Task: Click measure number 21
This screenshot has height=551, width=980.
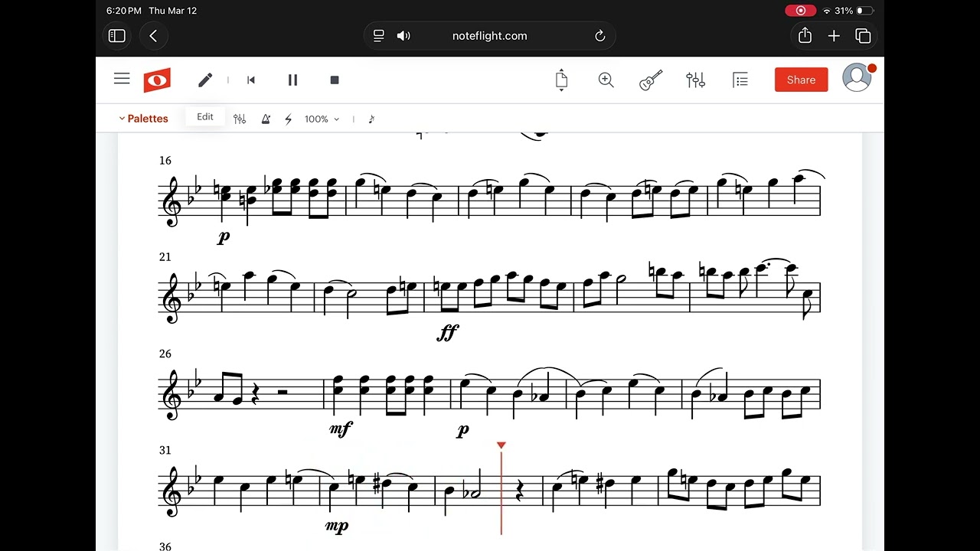Action: click(x=165, y=257)
